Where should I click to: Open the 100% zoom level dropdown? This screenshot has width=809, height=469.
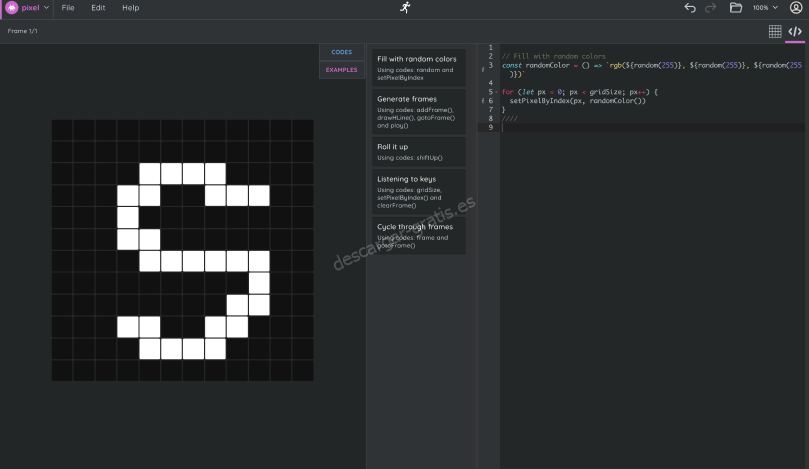click(765, 7)
